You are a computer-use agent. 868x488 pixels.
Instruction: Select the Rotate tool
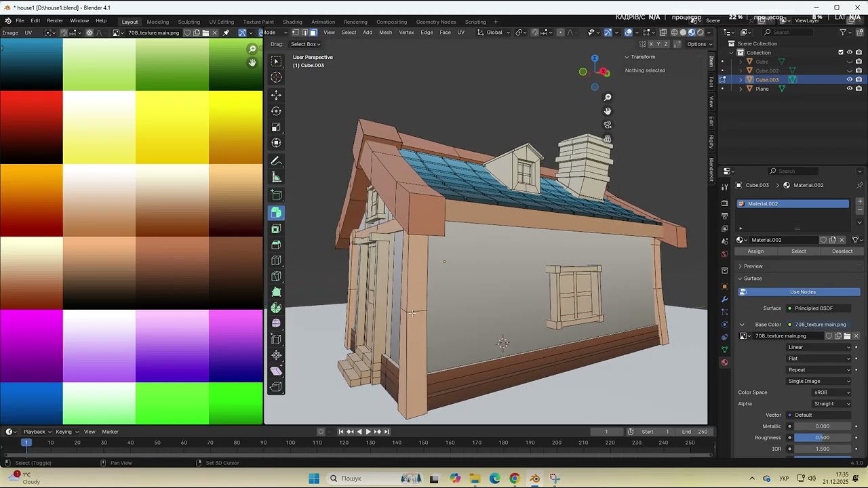(x=276, y=111)
